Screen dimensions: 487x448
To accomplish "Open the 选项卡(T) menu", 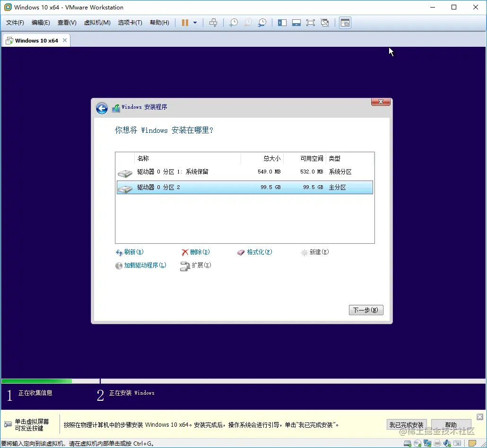I will click(x=130, y=23).
